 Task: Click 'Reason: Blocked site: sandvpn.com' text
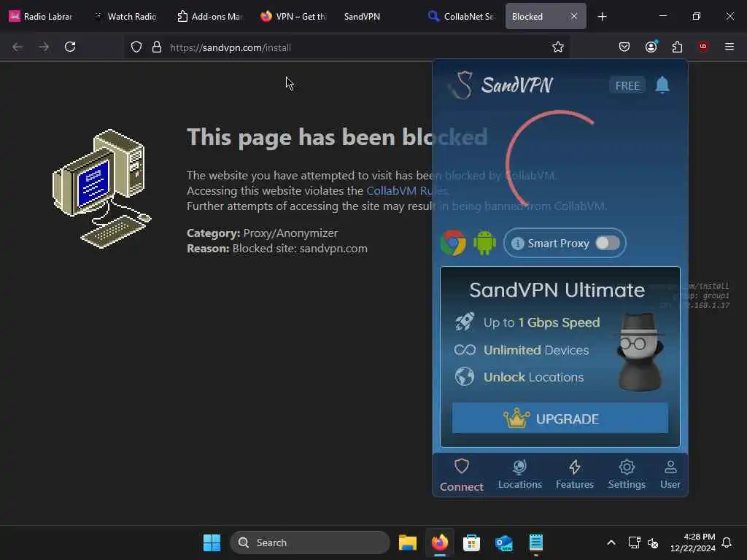point(276,249)
